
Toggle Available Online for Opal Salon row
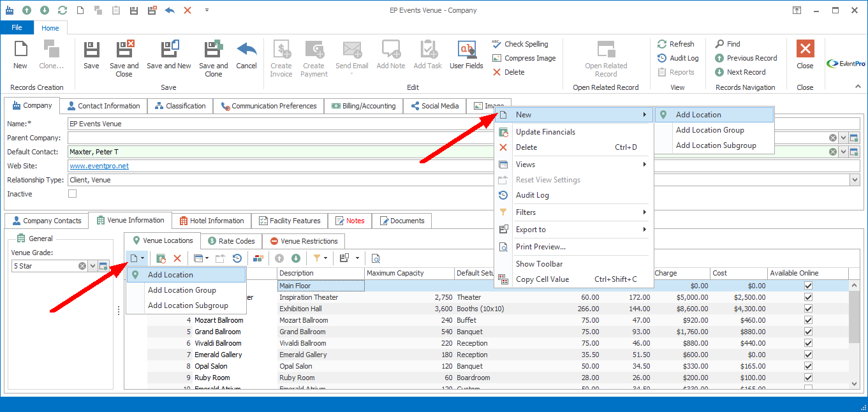click(x=808, y=366)
